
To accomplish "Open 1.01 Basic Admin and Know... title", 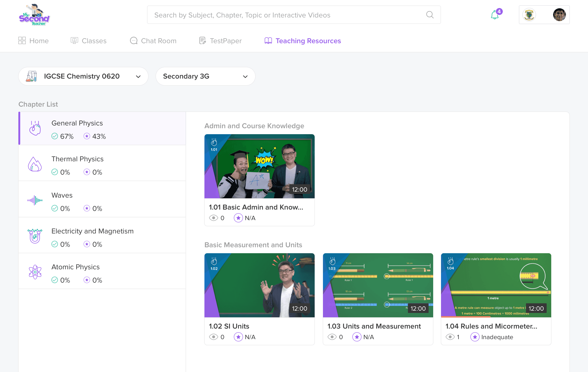I will click(256, 207).
